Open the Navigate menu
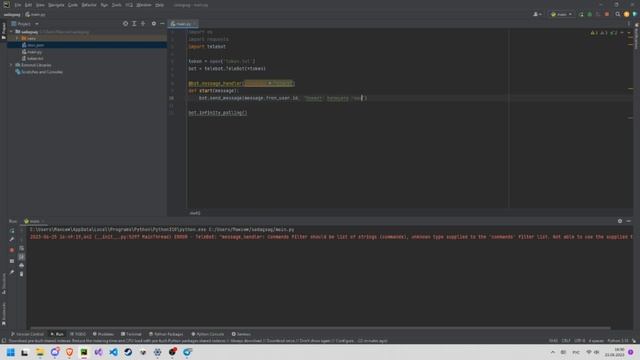This screenshot has height=360, width=640. coord(56,5)
